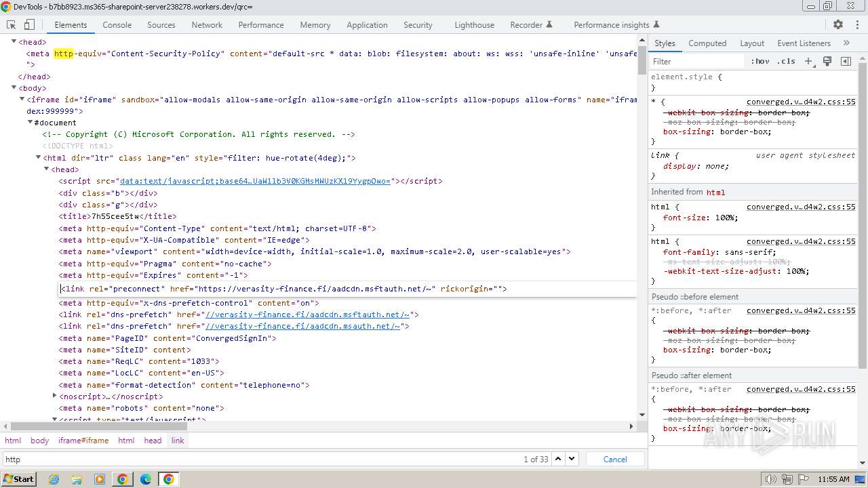Viewport: 868px width, 488px height.
Task: Click the volume speaker tray icon
Action: (x=770, y=479)
